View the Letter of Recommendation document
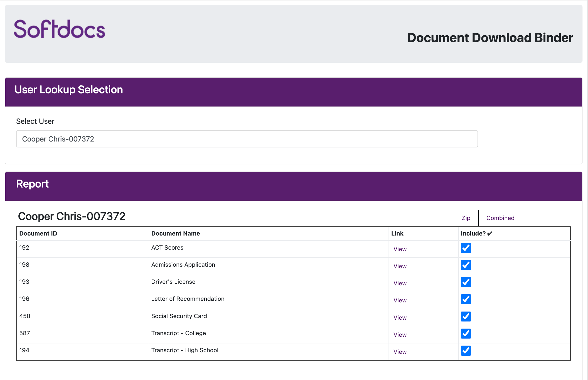588x380 pixels. (x=400, y=300)
